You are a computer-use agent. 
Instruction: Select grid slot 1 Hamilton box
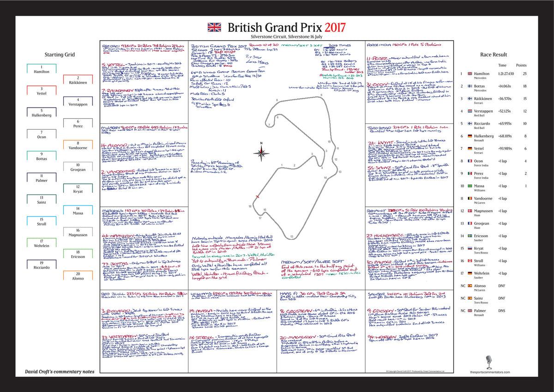tap(41, 70)
